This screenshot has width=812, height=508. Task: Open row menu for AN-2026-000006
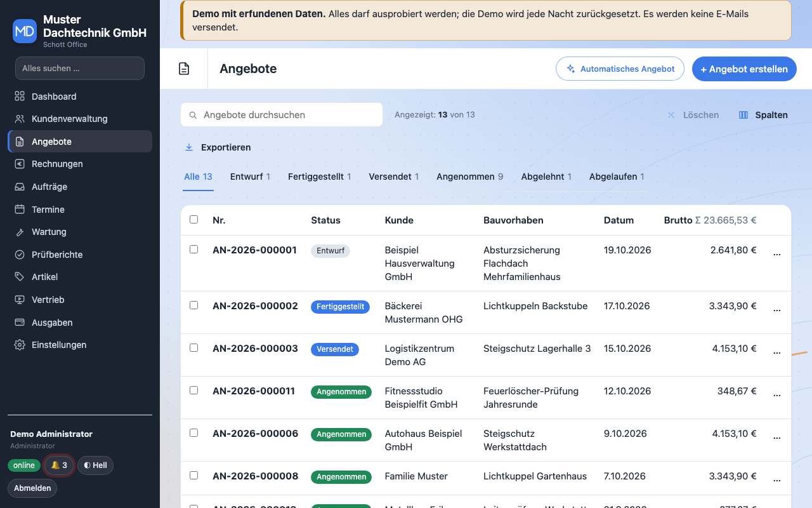[x=776, y=436]
